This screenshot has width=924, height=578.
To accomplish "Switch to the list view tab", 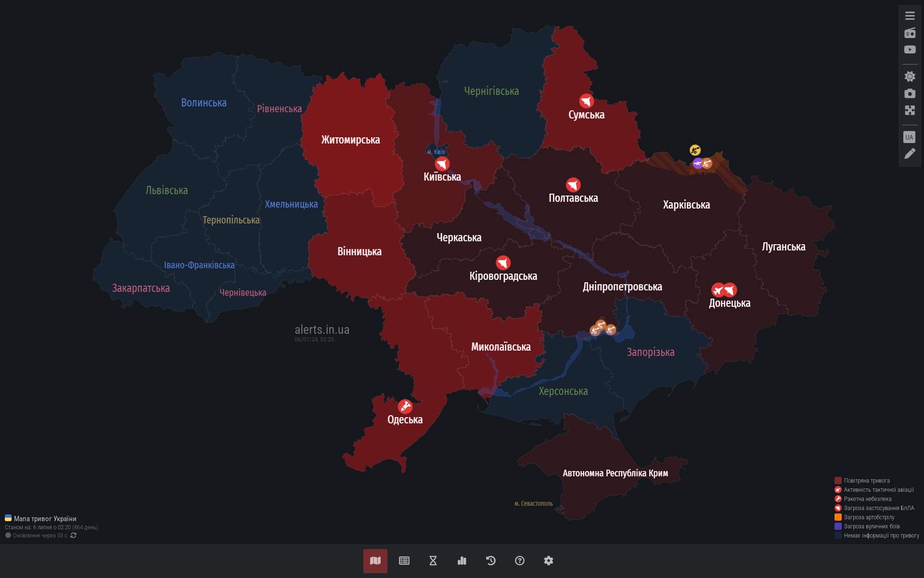I will point(404,561).
